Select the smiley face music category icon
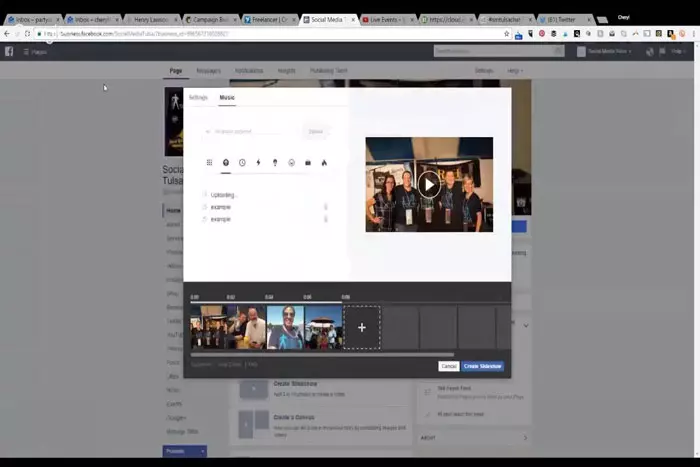The image size is (700, 467). [292, 163]
